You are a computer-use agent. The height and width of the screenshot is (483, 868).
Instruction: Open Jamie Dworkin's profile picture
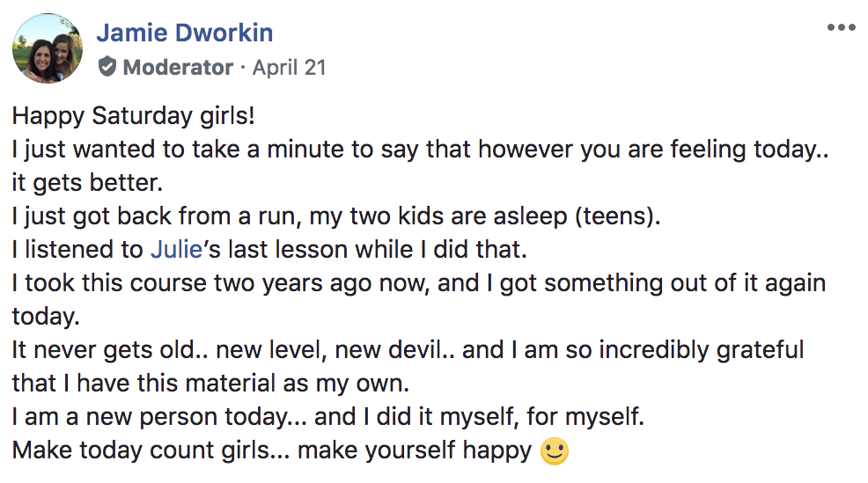click(48, 48)
